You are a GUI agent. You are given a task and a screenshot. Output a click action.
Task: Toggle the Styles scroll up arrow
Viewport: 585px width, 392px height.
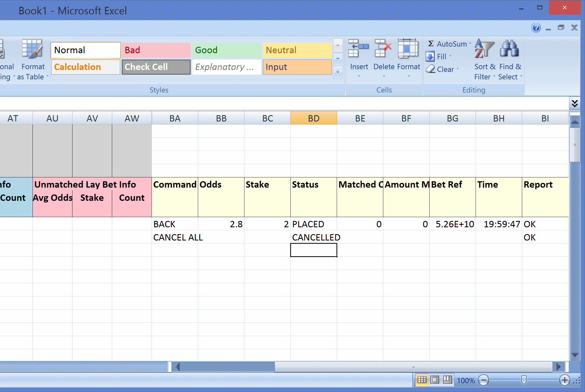tap(338, 43)
